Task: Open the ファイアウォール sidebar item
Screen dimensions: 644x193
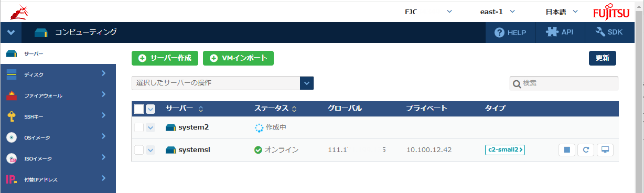Action: coord(58,95)
